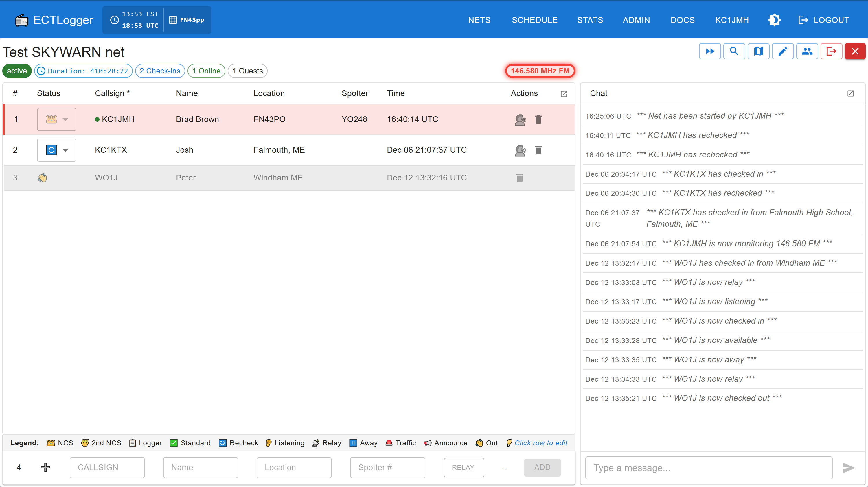Click the fast-forward icon above the net

click(x=710, y=51)
